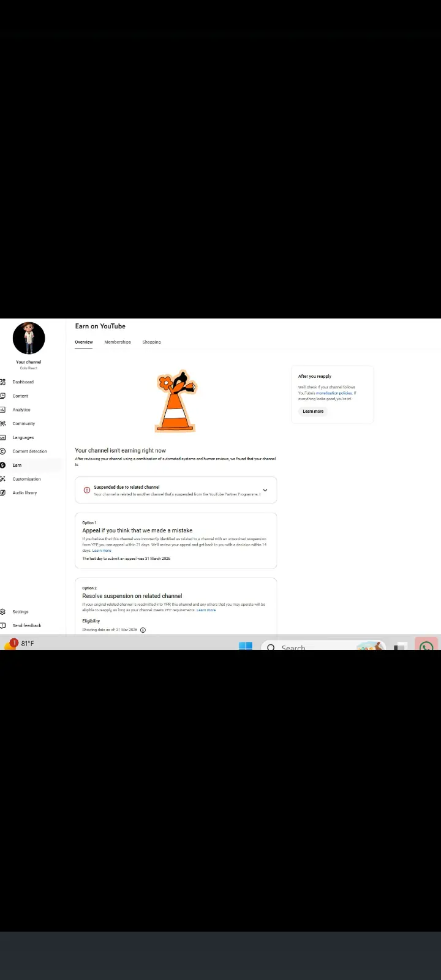Viewport: 441px width, 980px height.
Task: Click the Content icon in sidebar
Action: [x=3, y=396]
